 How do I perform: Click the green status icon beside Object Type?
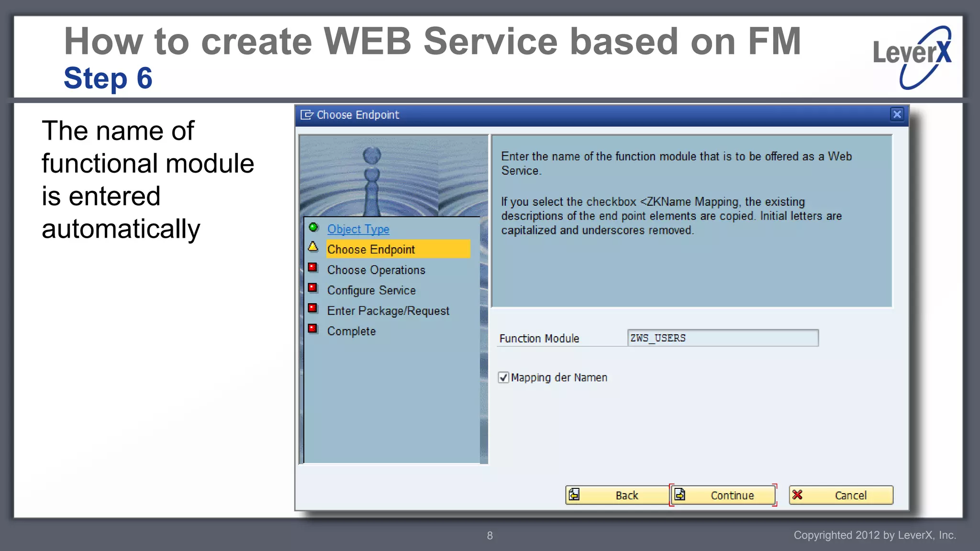point(313,227)
